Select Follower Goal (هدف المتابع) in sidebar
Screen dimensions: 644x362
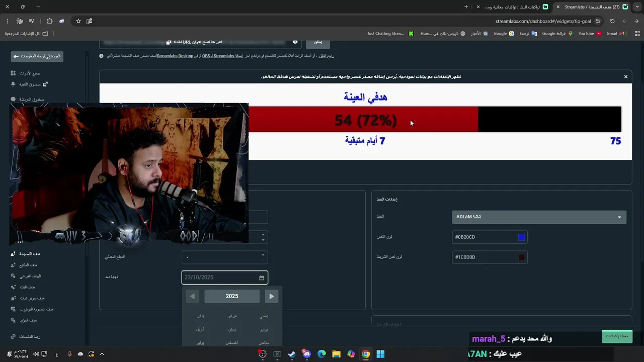[x=25, y=265]
